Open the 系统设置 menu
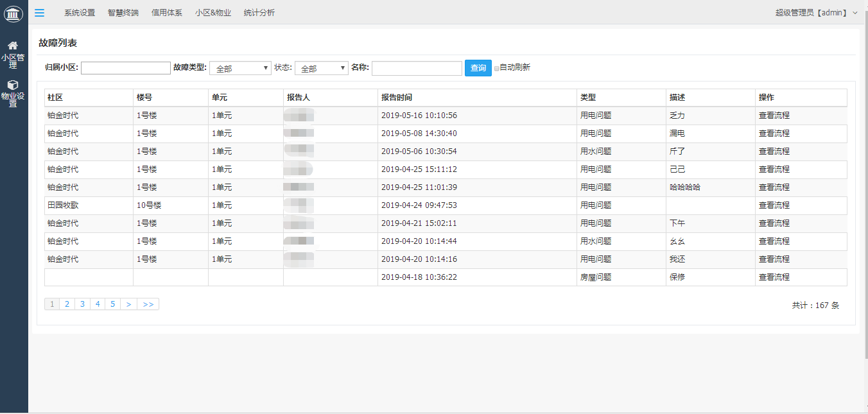868x414 pixels. pos(80,13)
